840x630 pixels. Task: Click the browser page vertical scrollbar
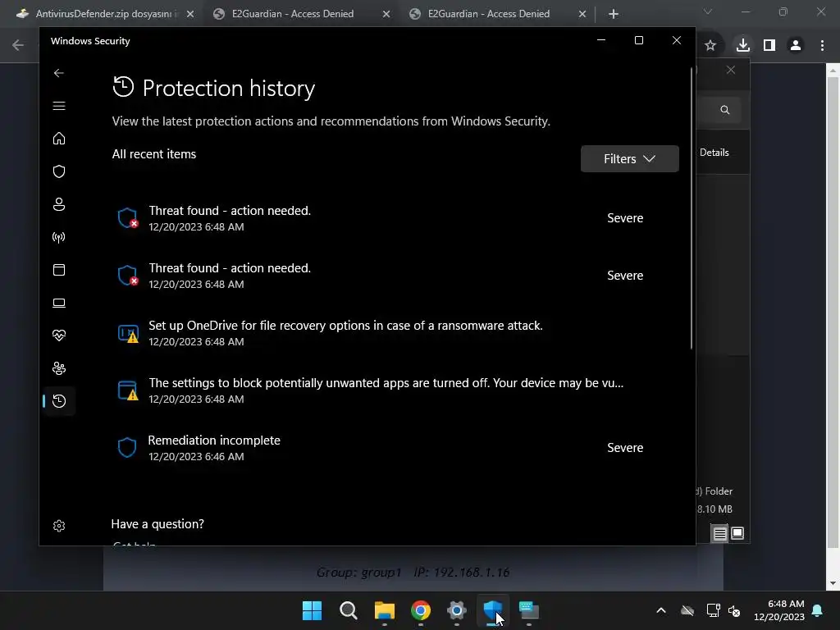[x=833, y=313]
